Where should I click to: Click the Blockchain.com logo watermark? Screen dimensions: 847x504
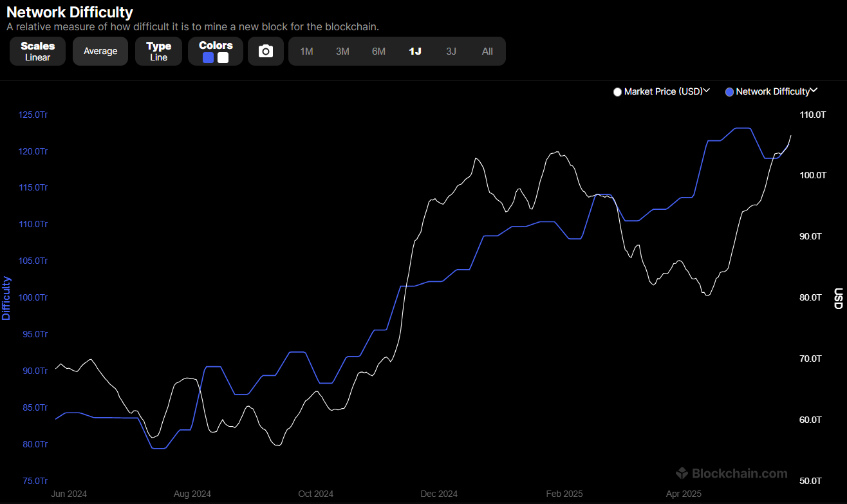coord(732,474)
